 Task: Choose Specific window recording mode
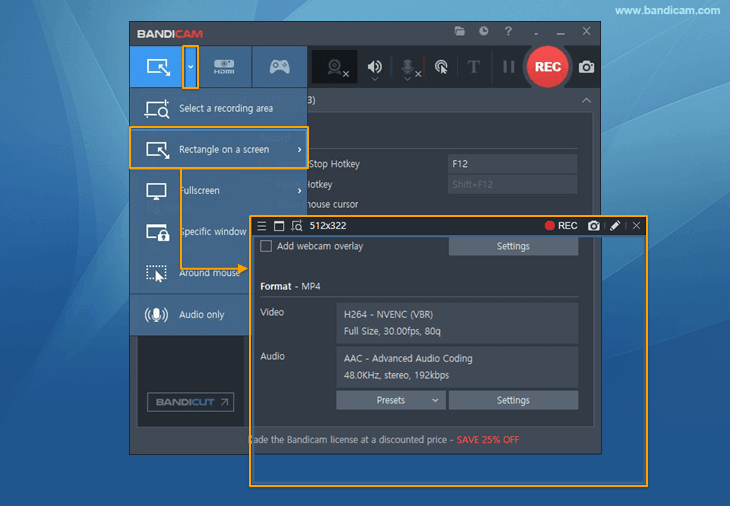[x=190, y=231]
